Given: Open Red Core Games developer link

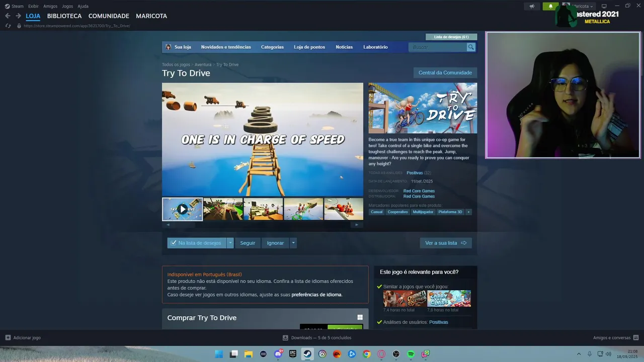Looking at the screenshot, I should pyautogui.click(x=419, y=191).
